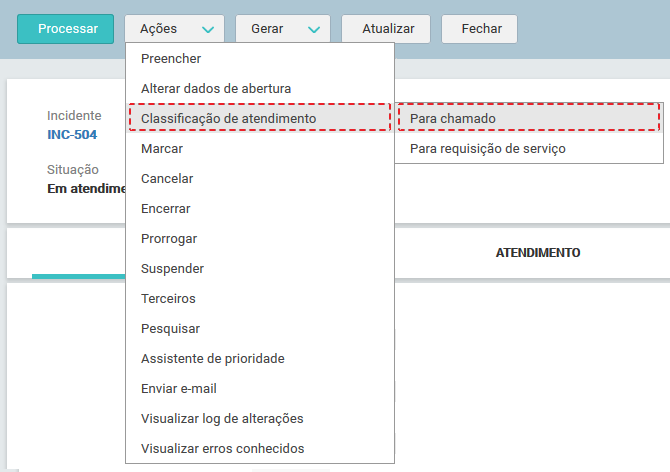
Task: Click the Processar button
Action: point(65,29)
